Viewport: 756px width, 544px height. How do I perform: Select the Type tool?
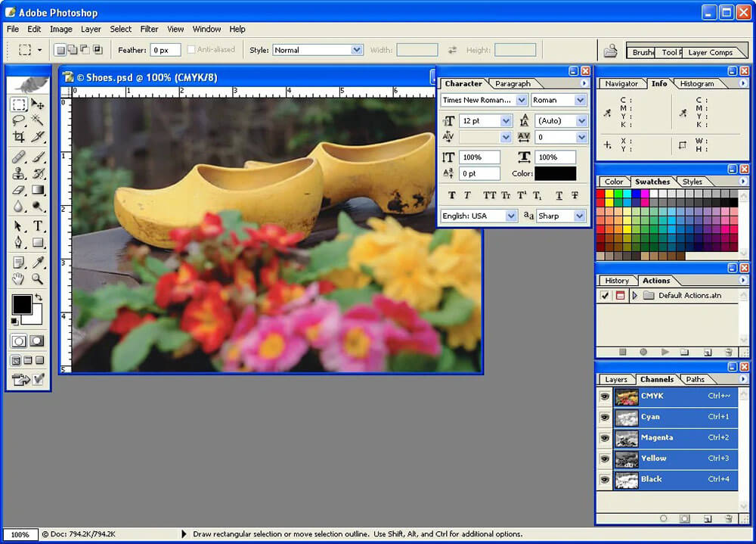click(38, 226)
